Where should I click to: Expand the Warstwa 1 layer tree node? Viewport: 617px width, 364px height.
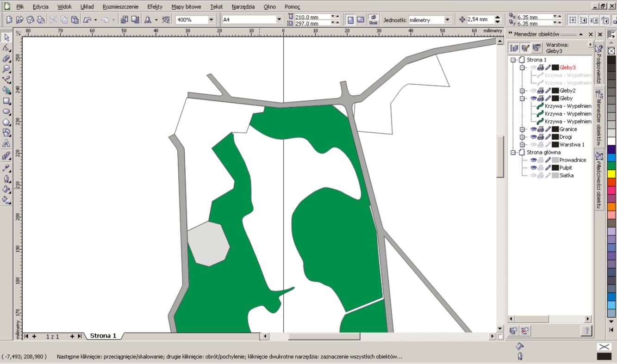[x=522, y=145]
